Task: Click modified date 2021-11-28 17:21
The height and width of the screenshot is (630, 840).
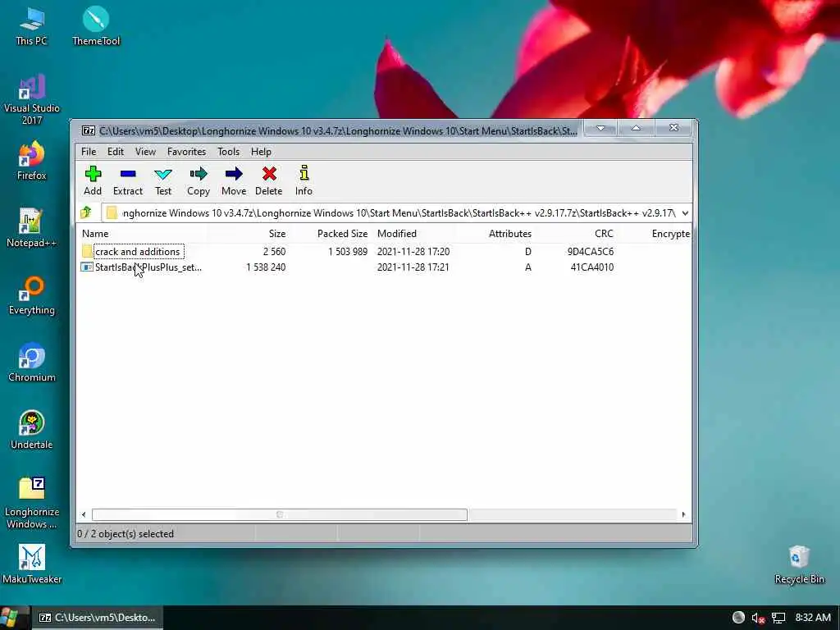Action: [x=413, y=267]
